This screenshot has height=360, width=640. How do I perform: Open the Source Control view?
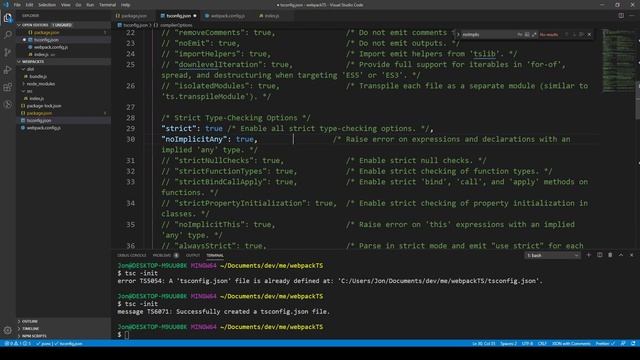8,52
